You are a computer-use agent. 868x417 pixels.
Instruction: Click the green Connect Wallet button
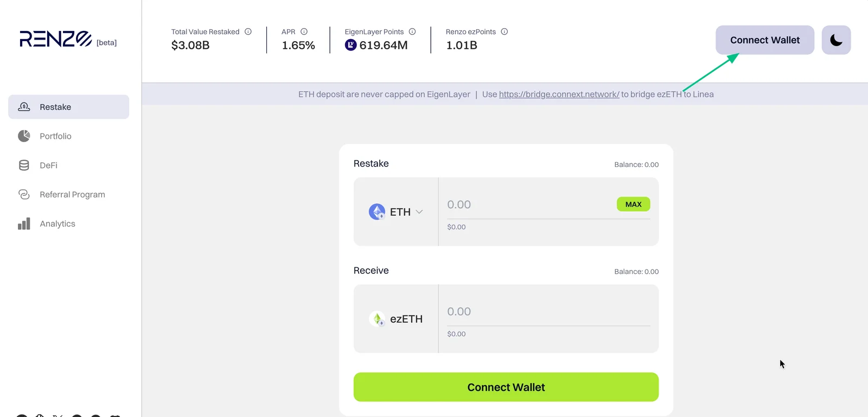point(506,387)
